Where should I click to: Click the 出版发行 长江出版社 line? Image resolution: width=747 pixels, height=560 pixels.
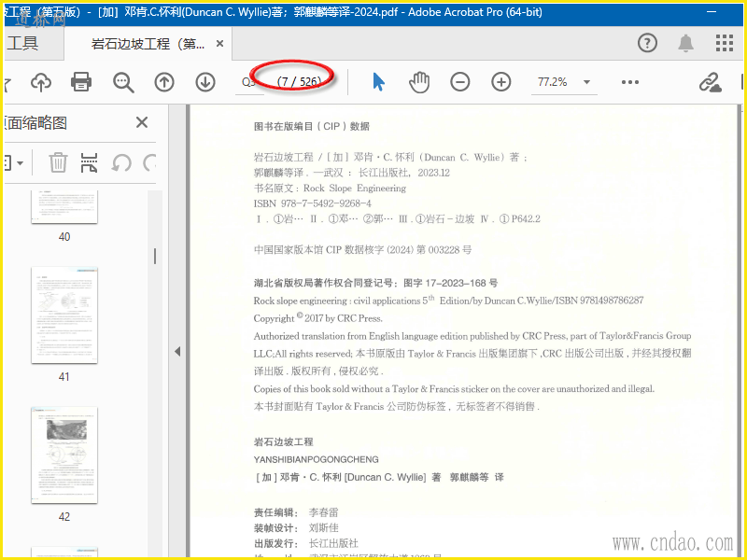coord(306,543)
